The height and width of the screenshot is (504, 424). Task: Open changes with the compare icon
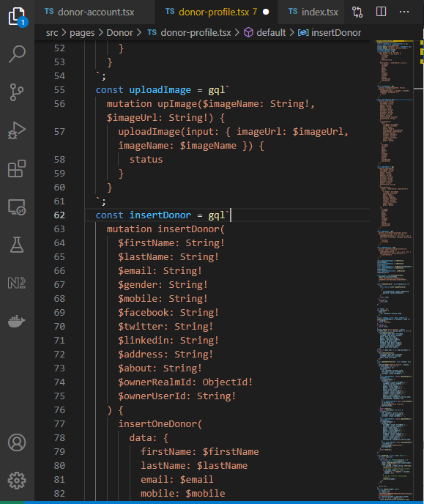(357, 12)
